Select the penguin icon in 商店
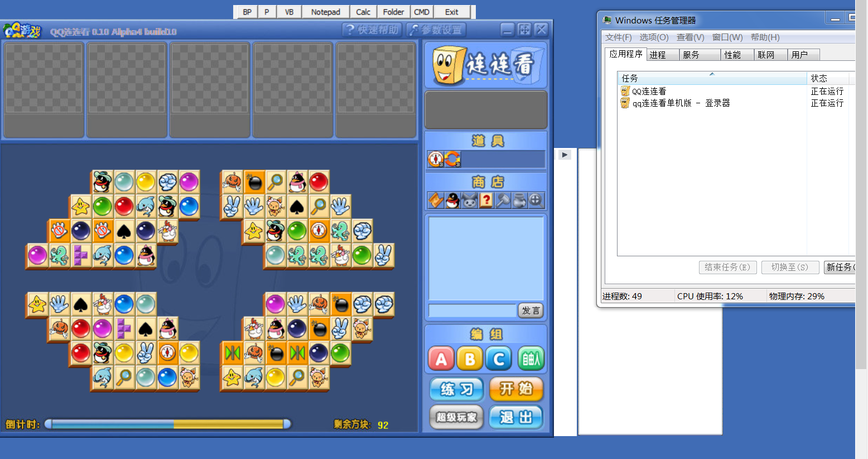This screenshot has width=868, height=459. pyautogui.click(x=452, y=200)
